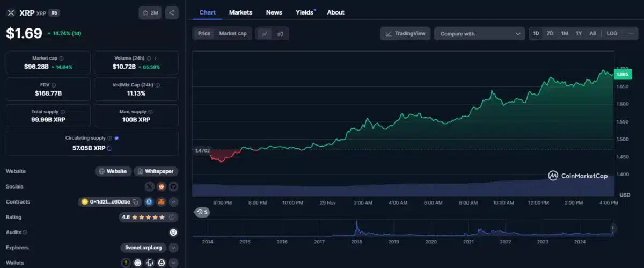Switch chart to Price view
The height and width of the screenshot is (268, 644).
tap(204, 33)
